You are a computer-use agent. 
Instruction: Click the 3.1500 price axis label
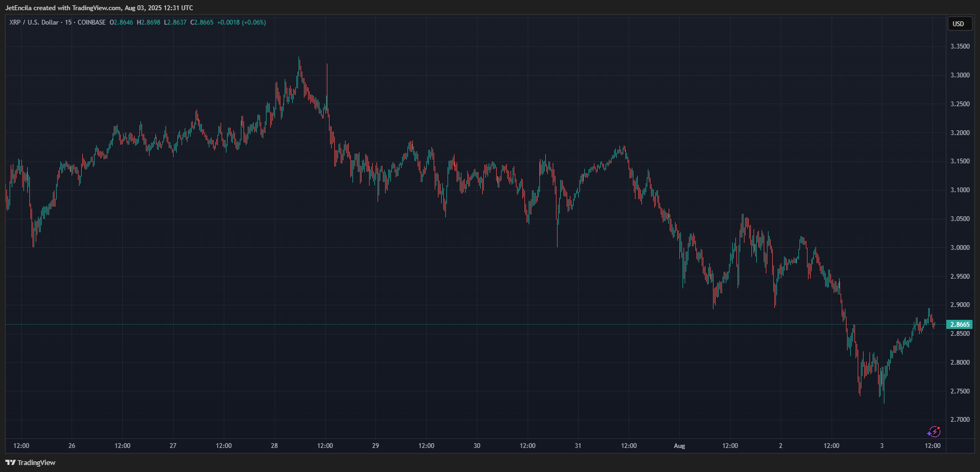960,161
